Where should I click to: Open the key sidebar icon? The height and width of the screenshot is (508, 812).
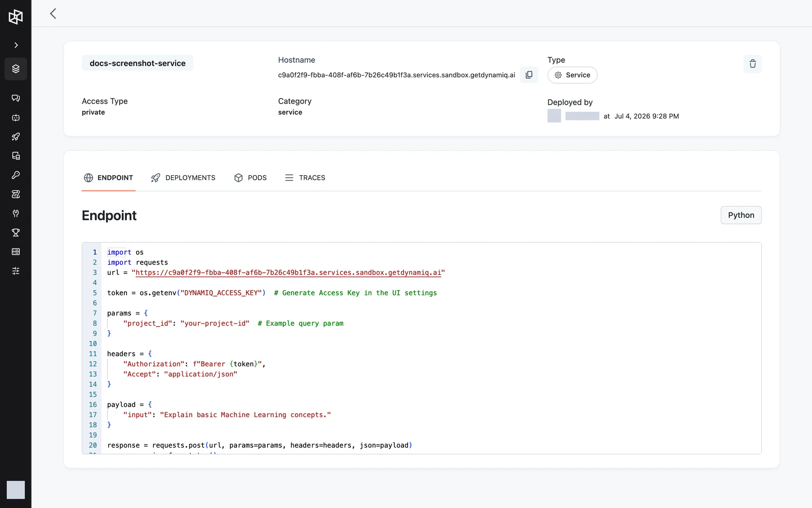pos(16,175)
